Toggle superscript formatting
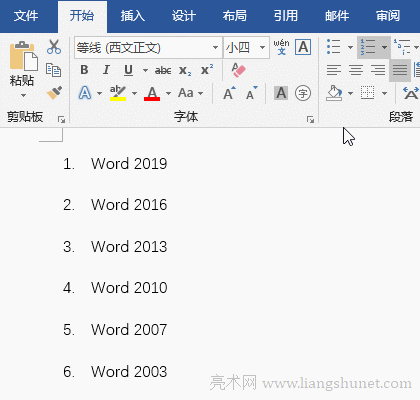The width and height of the screenshot is (420, 400). pyautogui.click(x=207, y=70)
